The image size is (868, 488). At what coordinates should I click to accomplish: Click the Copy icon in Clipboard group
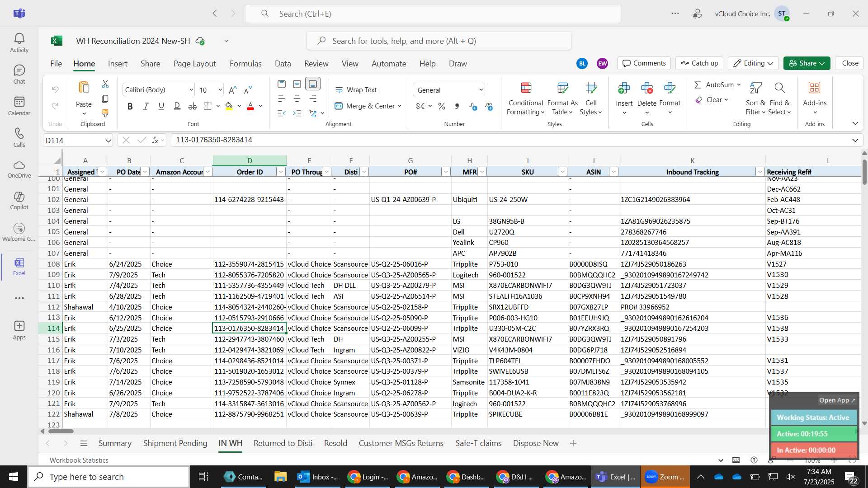[x=105, y=99]
